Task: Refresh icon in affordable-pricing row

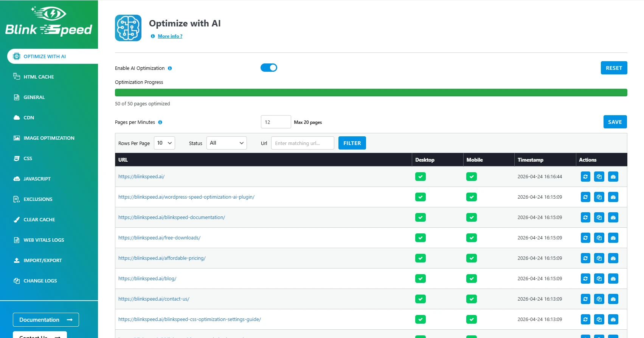Action: [x=585, y=258]
